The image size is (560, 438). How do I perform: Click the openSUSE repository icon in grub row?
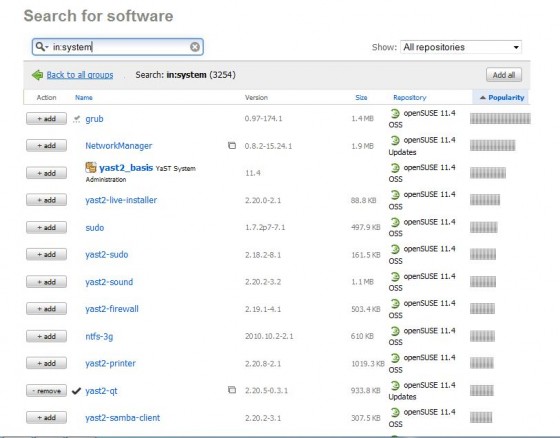[395, 114]
